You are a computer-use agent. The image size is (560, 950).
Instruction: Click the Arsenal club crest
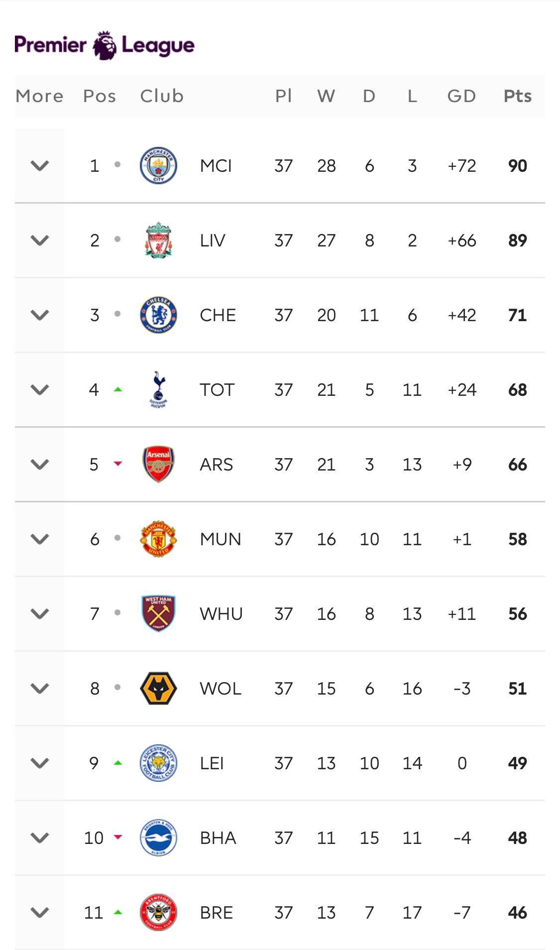158,464
